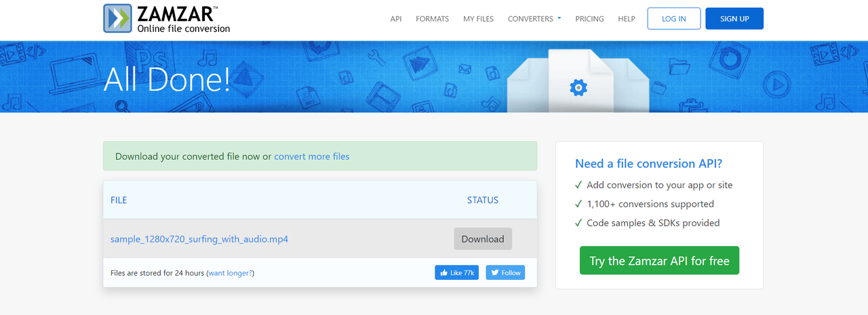868x315 pixels.
Task: Expand the CONVERTERS dropdown
Action: (534, 19)
